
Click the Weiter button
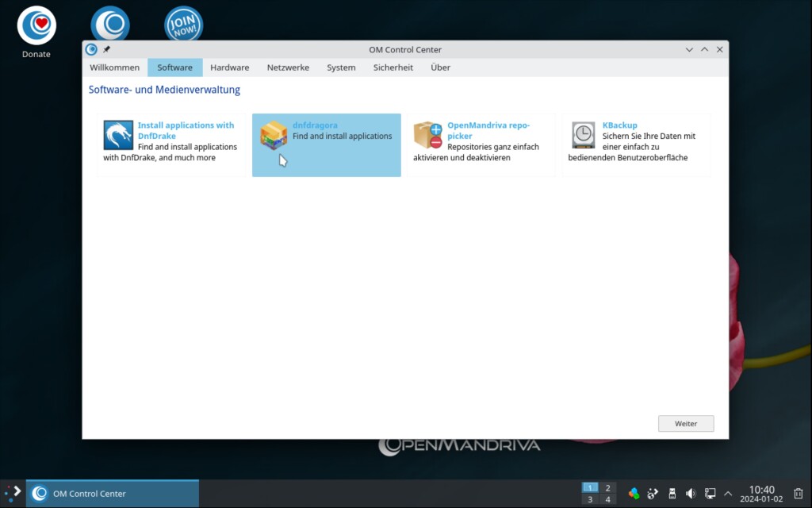[x=686, y=424]
